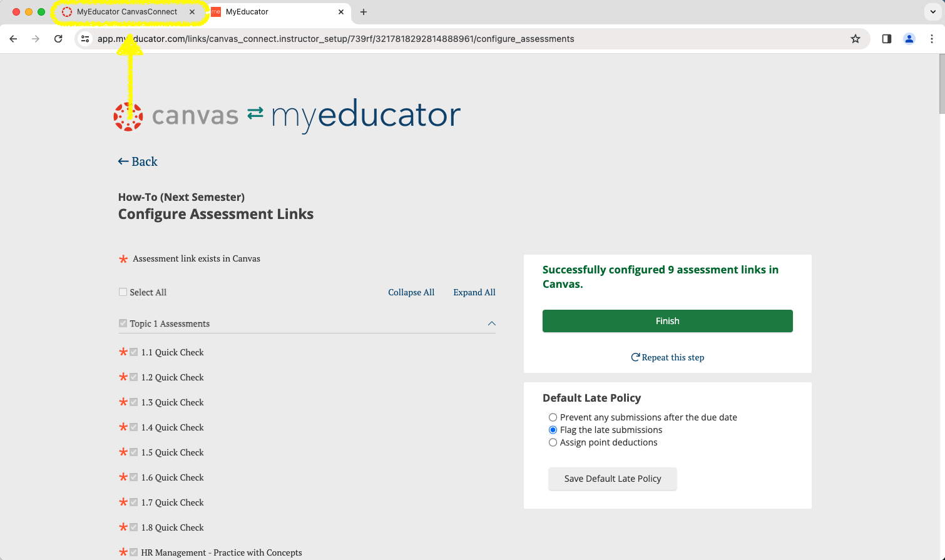Click the myeducator logo text
Image resolution: width=945 pixels, height=560 pixels.
[366, 115]
